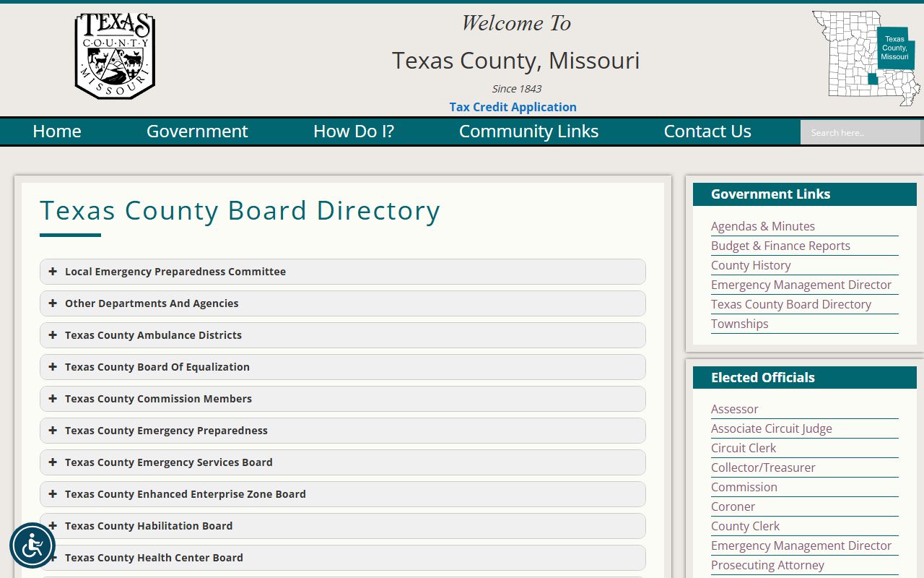Click the Government Links panel header
The width and height of the screenshot is (924, 578).
[805, 194]
